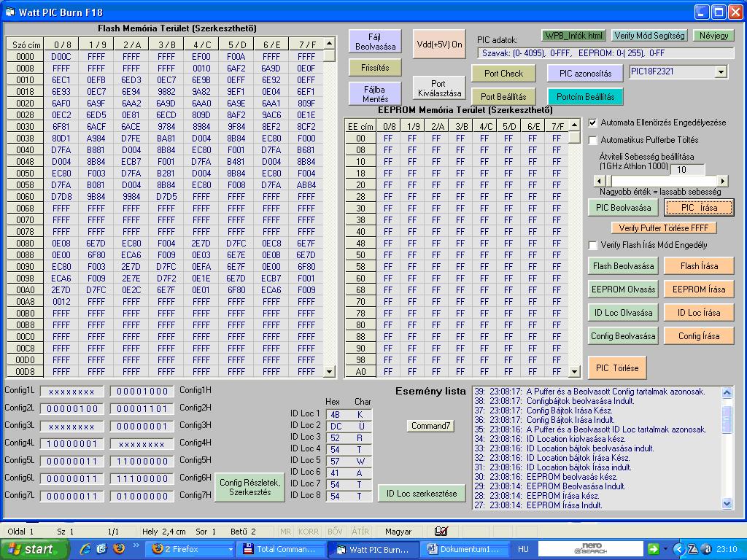Open the WPB_Infók html page

tap(574, 35)
